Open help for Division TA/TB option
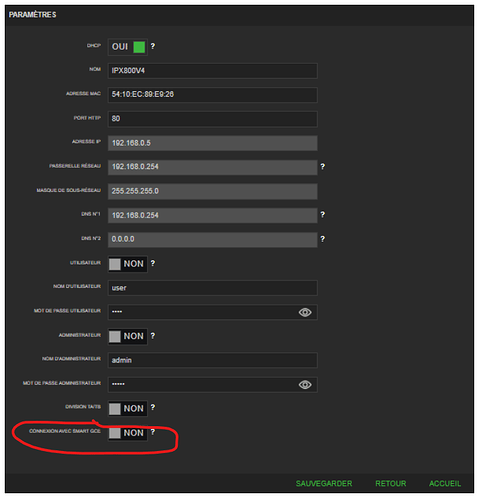The height and width of the screenshot is (500, 483). 153,407
